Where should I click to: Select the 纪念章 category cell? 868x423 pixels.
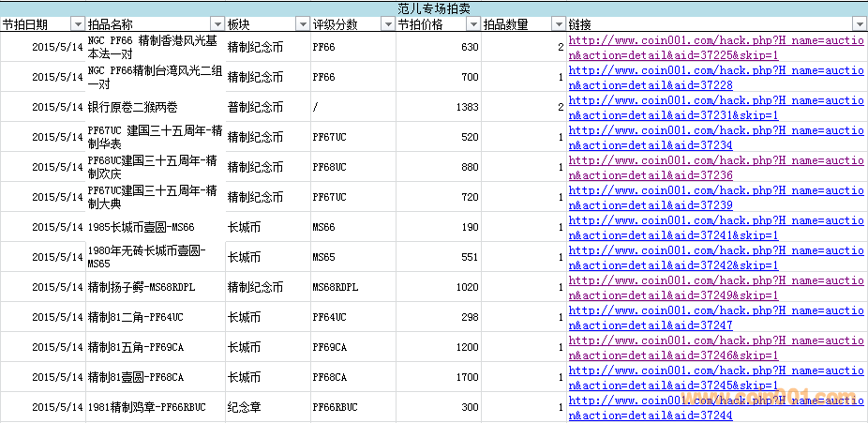click(x=267, y=407)
